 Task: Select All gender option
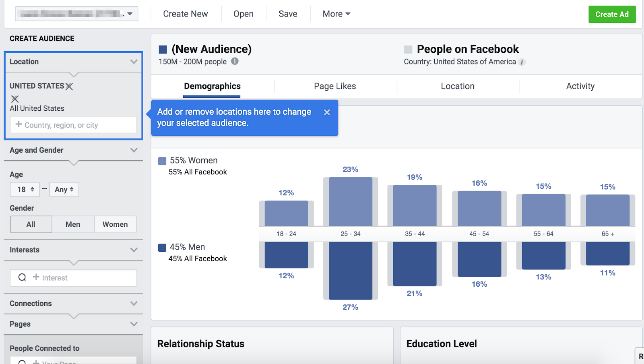(x=31, y=224)
